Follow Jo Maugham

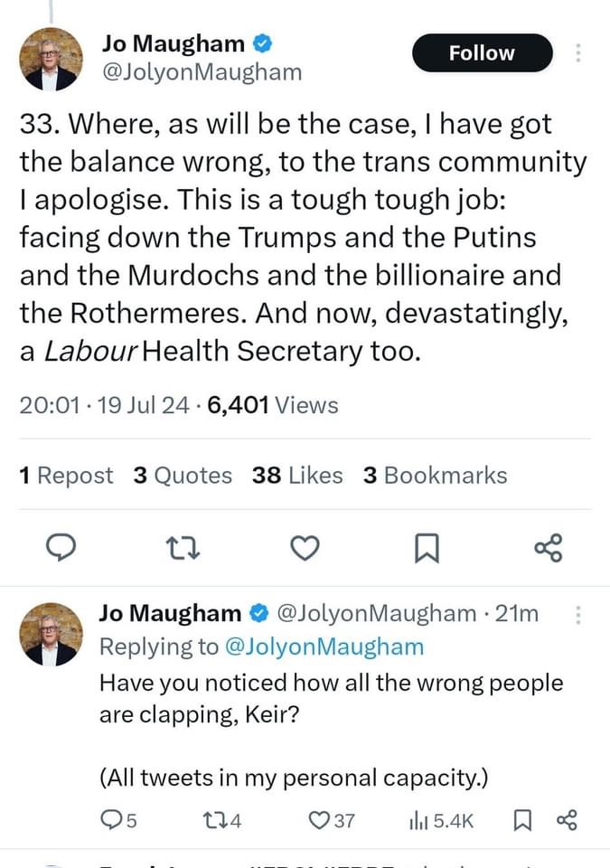click(482, 53)
